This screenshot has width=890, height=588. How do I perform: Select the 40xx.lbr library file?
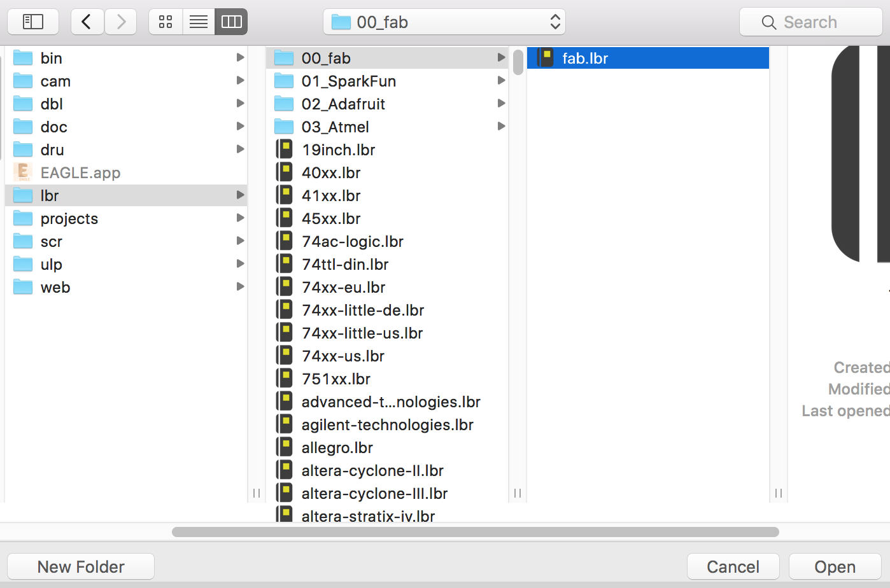coord(285,171)
